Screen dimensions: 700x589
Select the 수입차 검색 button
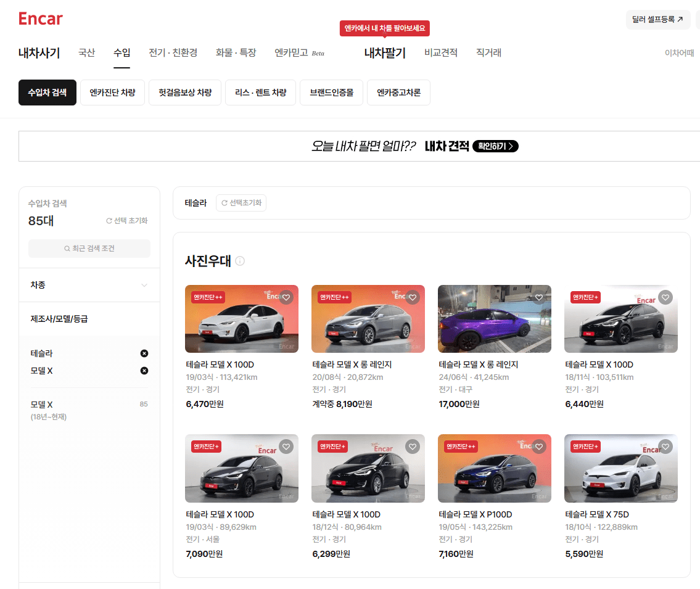47,93
